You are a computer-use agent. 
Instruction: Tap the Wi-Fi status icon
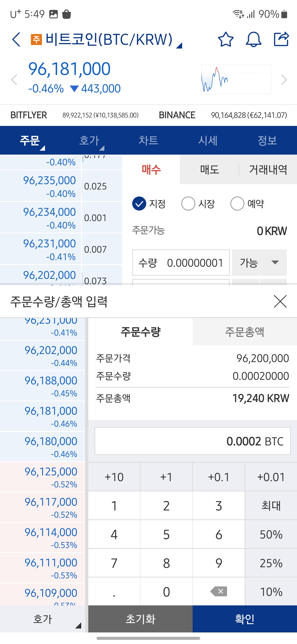tap(238, 14)
